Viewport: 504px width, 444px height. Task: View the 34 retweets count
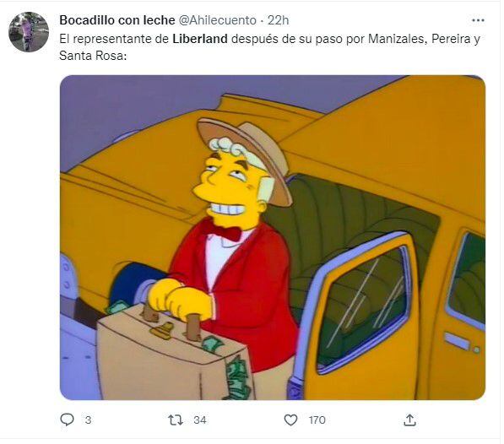coord(199,420)
